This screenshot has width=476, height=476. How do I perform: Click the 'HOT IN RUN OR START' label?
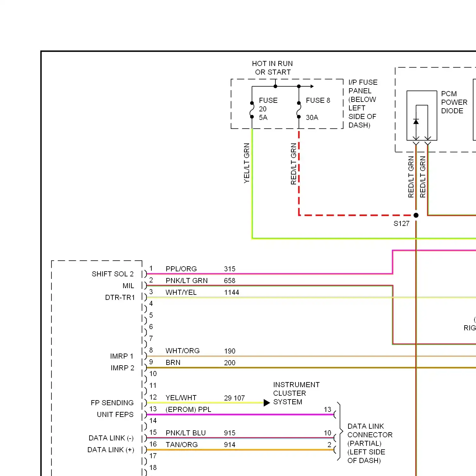coord(273,68)
